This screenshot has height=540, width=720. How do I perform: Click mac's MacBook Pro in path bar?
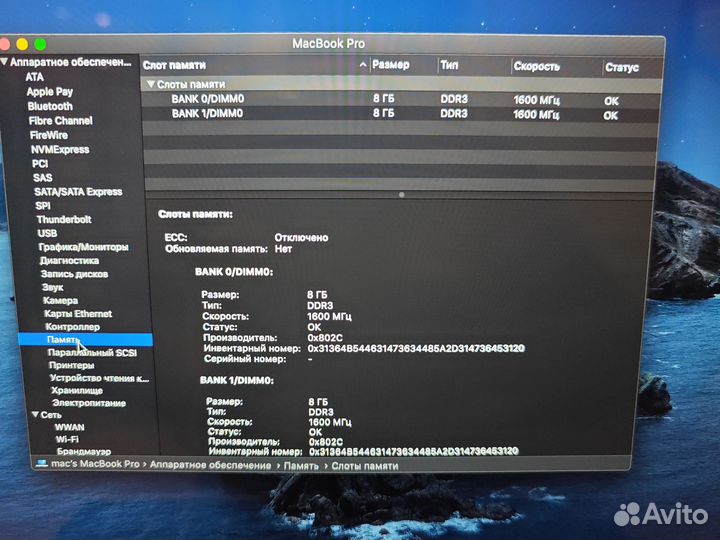pyautogui.click(x=95, y=464)
